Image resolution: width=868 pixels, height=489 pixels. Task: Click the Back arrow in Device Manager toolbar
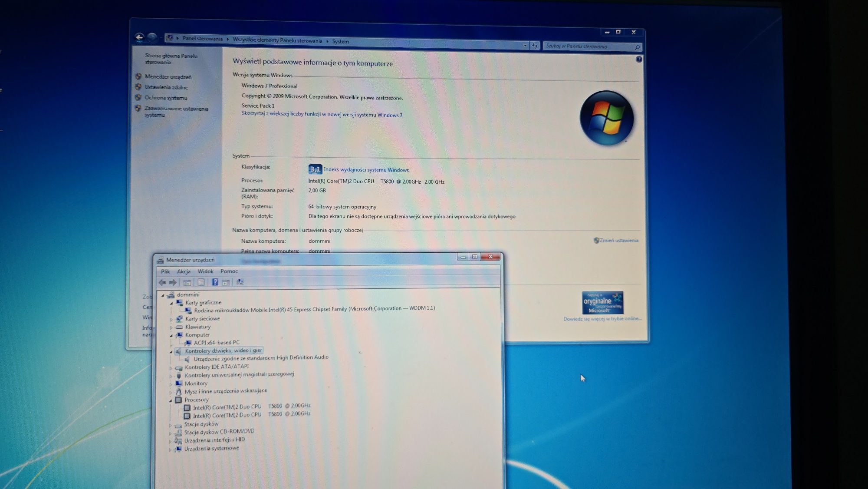[x=162, y=282]
